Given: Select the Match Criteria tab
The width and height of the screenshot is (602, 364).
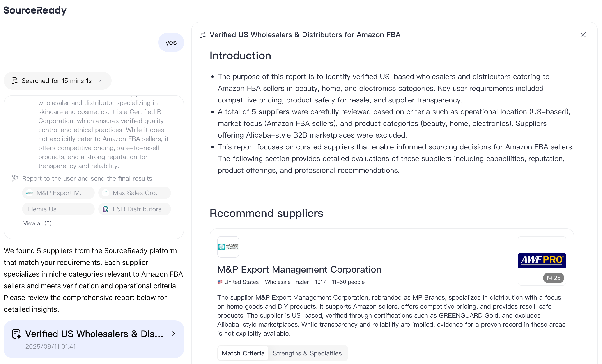Looking at the screenshot, I should (243, 353).
